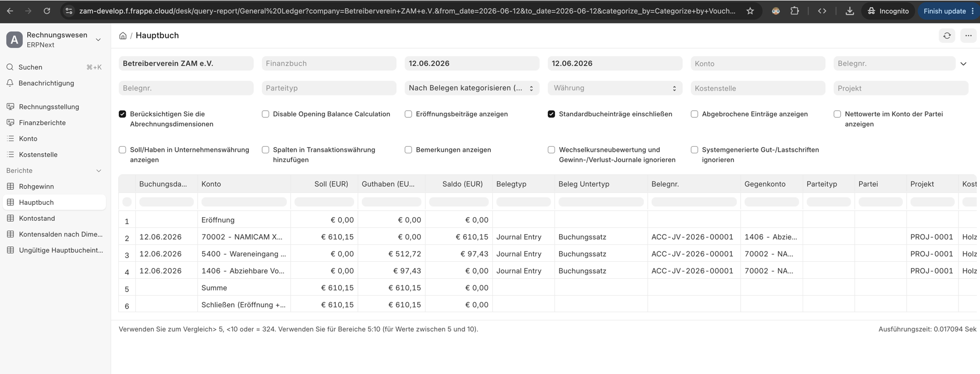The image size is (980, 374).
Task: Check Eröffnungsbeiträge anzeigen
Action: [x=408, y=114]
